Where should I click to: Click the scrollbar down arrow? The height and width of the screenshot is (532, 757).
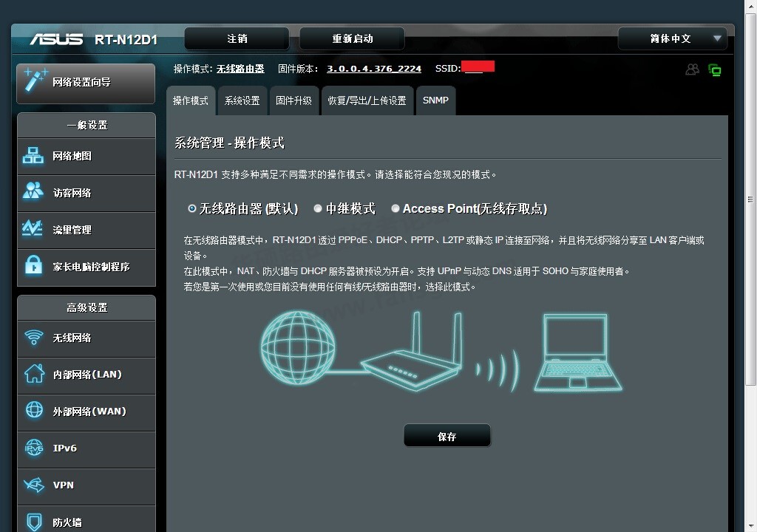750,526
